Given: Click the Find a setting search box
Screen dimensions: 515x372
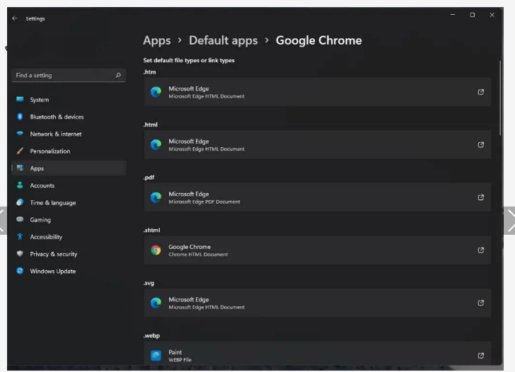Looking at the screenshot, I should (69, 75).
